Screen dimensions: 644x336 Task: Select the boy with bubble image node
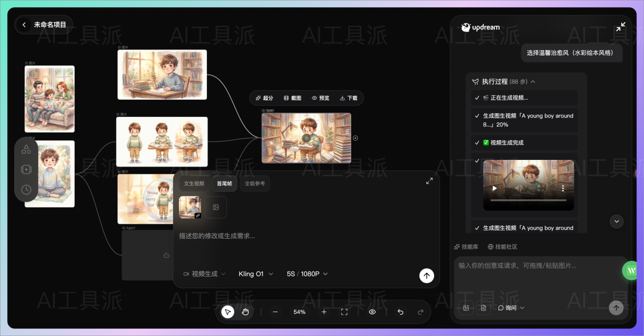pos(145,199)
